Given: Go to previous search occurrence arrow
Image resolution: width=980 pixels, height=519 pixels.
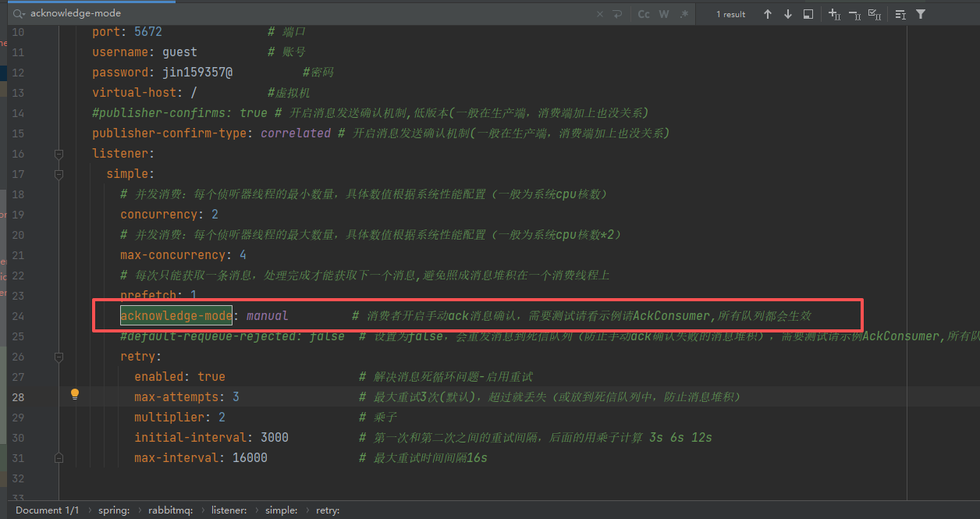Looking at the screenshot, I should point(768,14).
